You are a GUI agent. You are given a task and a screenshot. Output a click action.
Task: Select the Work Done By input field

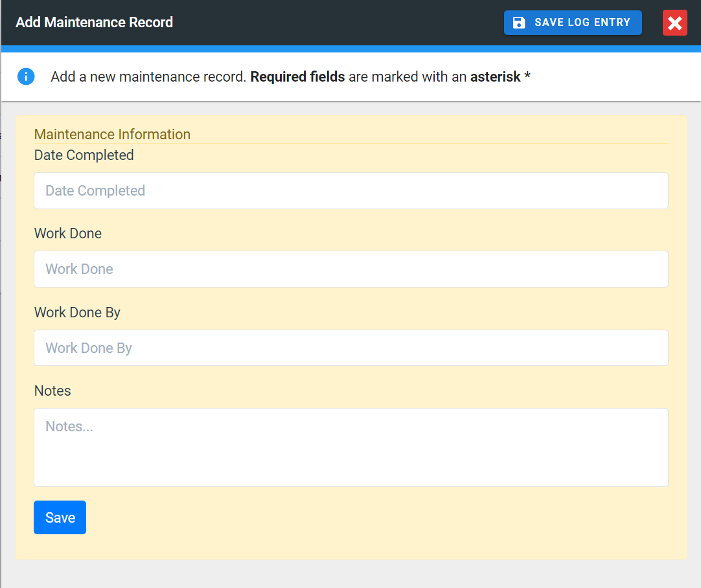pos(350,348)
